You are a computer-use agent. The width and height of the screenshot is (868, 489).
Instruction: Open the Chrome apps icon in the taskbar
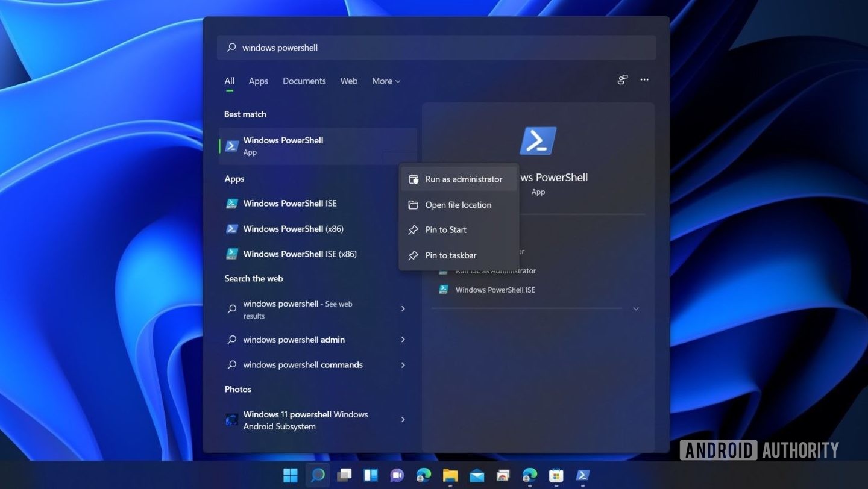coord(503,475)
